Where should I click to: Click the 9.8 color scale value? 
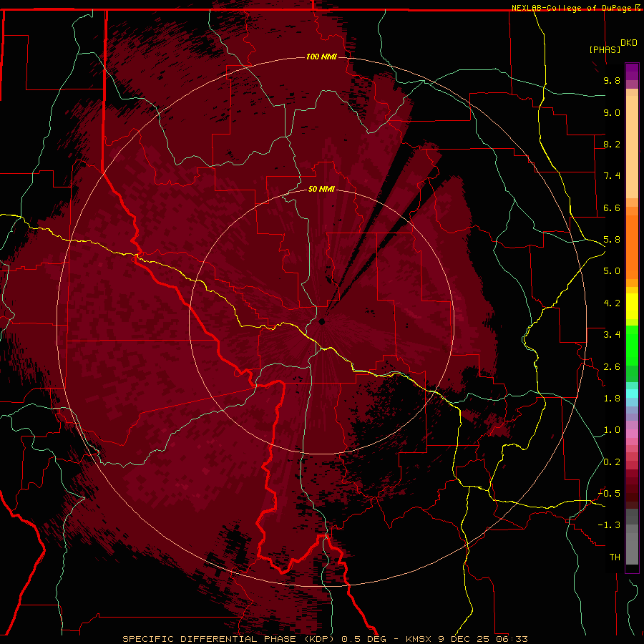[x=612, y=80]
